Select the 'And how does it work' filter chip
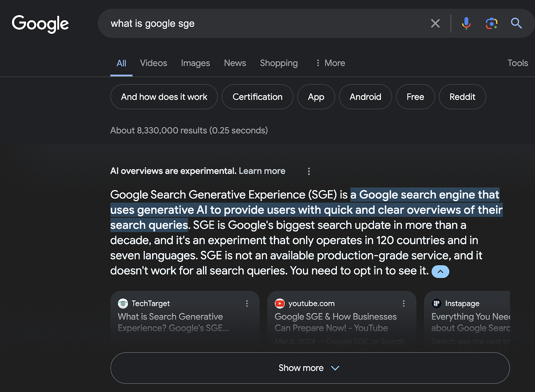The width and height of the screenshot is (535, 392). point(164,97)
